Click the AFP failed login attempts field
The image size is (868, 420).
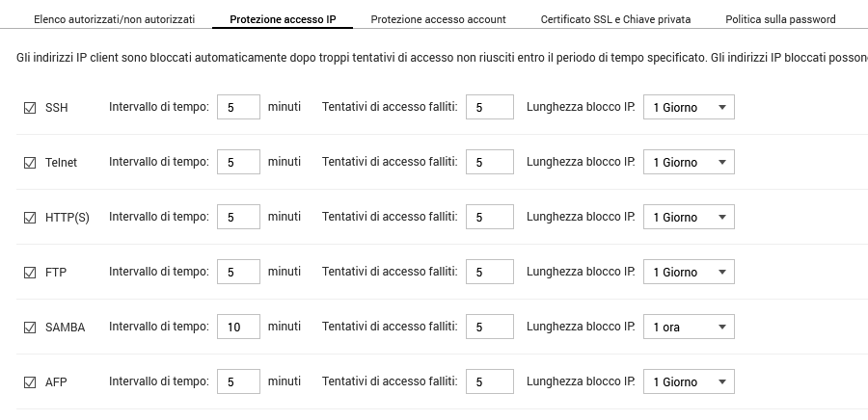click(x=489, y=382)
